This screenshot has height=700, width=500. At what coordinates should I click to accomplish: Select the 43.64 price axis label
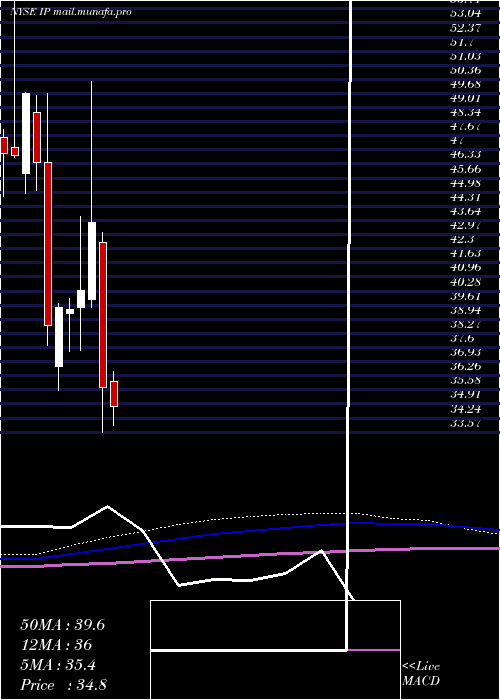tap(465, 211)
